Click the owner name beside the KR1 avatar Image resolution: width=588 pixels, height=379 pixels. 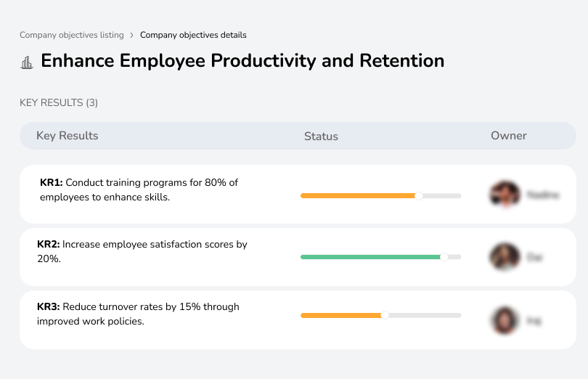[x=542, y=195]
